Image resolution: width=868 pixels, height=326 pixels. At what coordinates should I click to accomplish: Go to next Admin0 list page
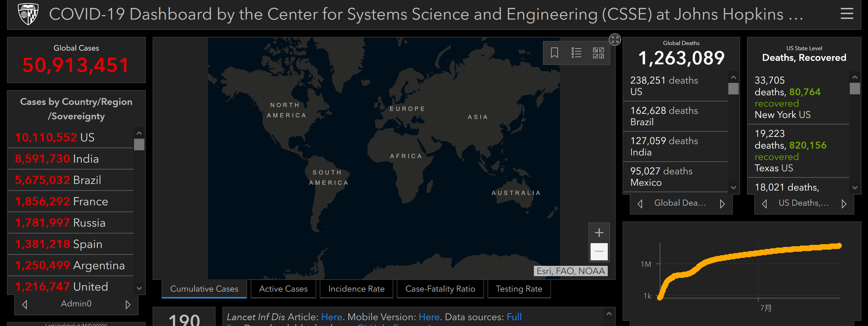[x=128, y=304]
